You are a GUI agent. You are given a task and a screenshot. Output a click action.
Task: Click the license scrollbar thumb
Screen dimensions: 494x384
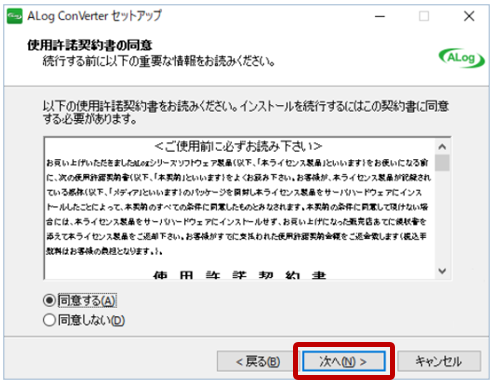point(442,163)
